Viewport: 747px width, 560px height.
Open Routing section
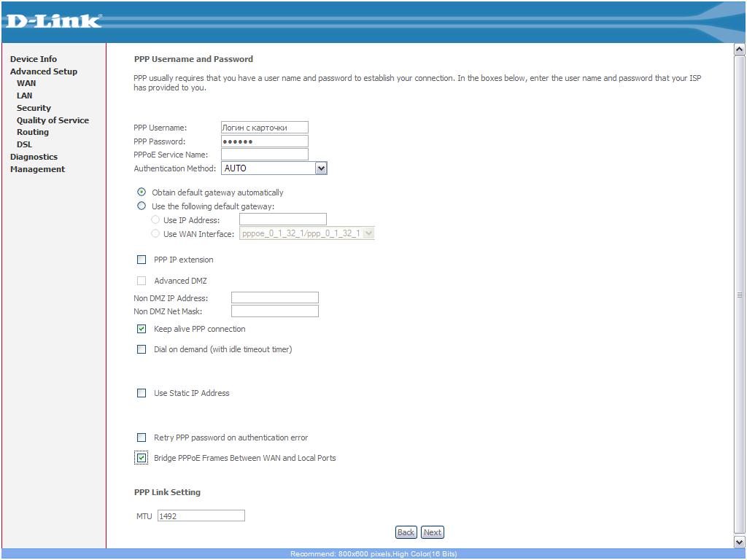tap(32, 133)
